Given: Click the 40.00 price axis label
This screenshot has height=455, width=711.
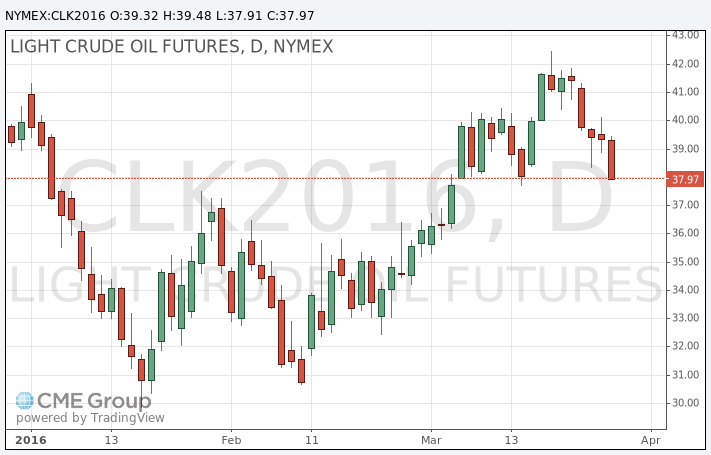Looking at the screenshot, I should pyautogui.click(x=685, y=120).
